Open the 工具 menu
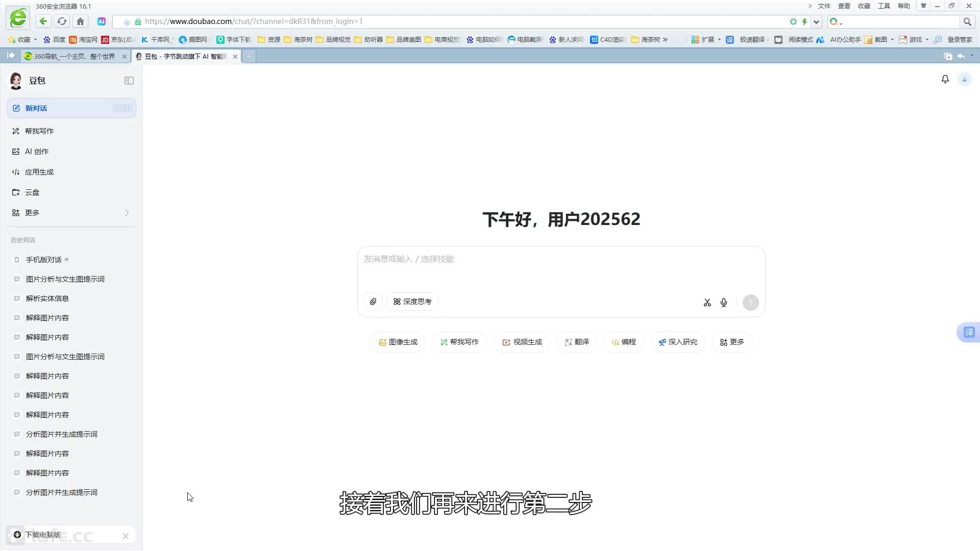This screenshot has width=980, height=551. coord(884,6)
